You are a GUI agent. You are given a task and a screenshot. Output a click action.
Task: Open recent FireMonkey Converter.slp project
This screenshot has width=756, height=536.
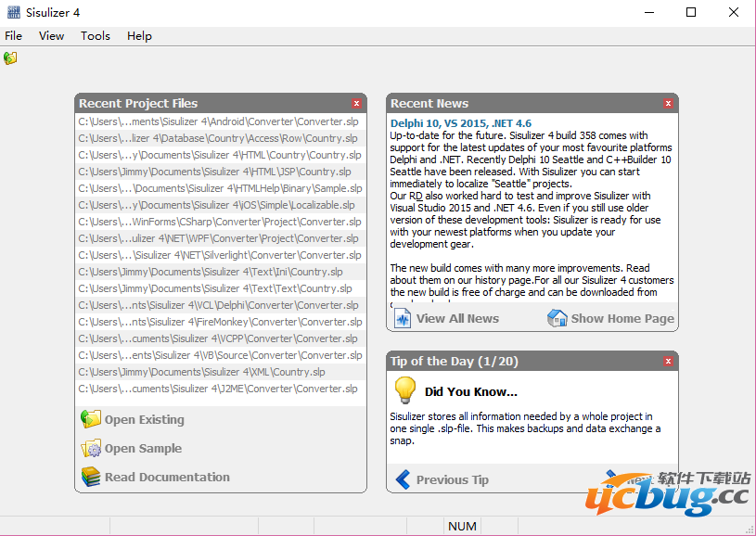click(x=218, y=322)
